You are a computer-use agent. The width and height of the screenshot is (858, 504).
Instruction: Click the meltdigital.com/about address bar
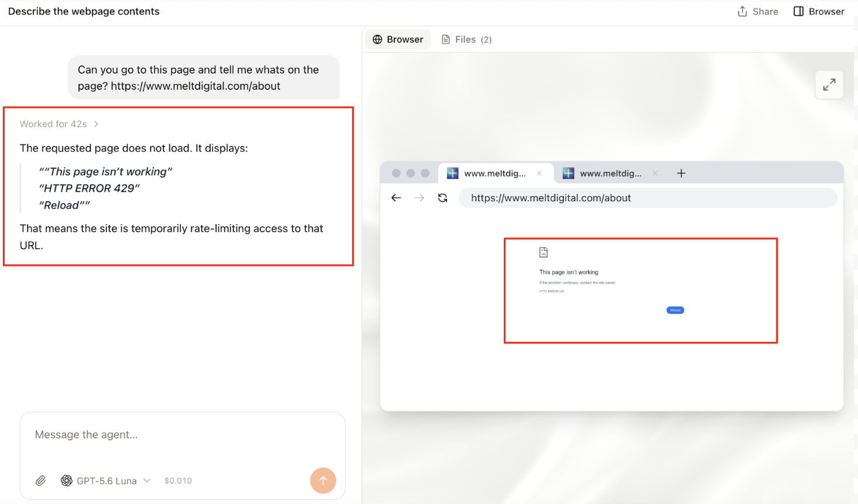[648, 198]
